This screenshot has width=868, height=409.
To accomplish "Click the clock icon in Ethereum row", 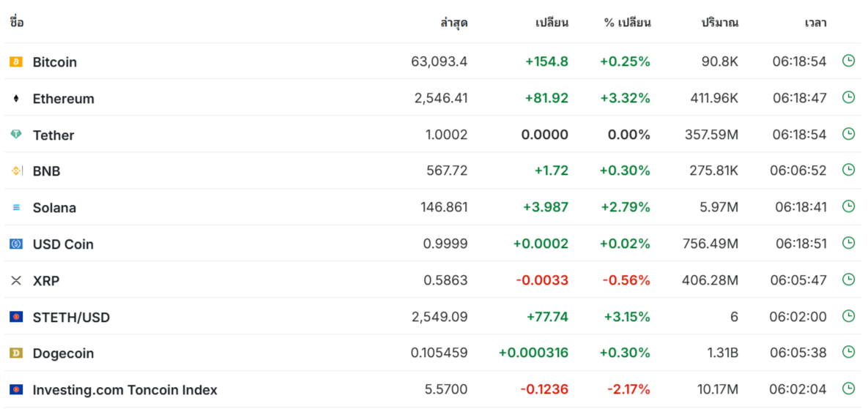I will pyautogui.click(x=848, y=97).
